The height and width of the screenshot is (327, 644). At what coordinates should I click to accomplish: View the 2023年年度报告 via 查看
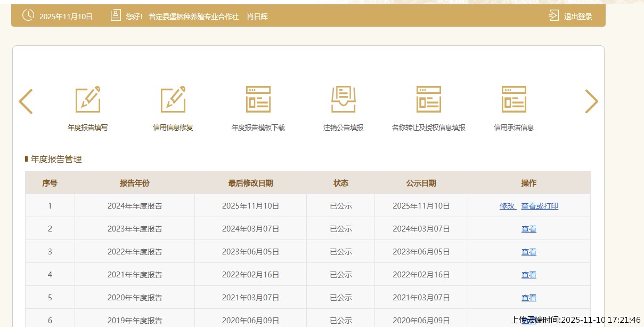tap(529, 229)
